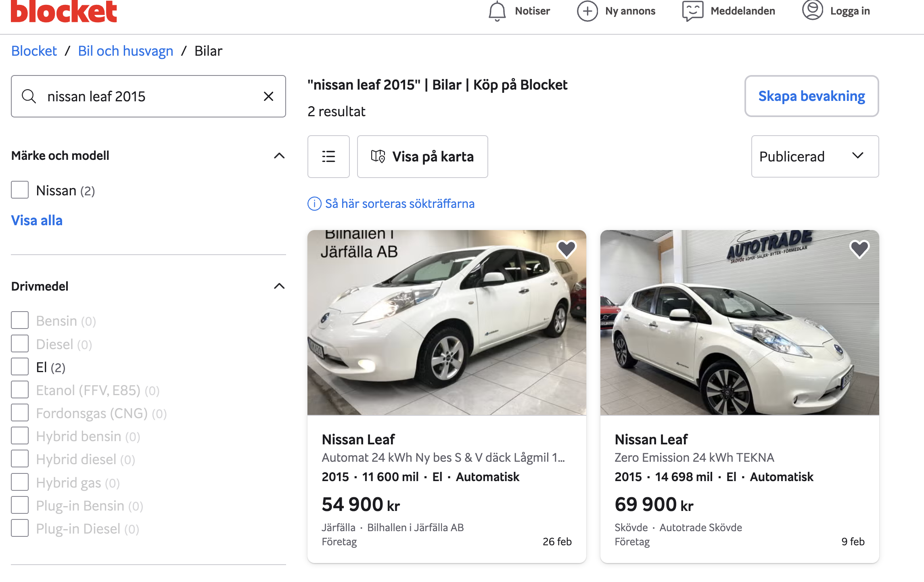Navigate to Blocket breadcrumb link

click(x=34, y=51)
